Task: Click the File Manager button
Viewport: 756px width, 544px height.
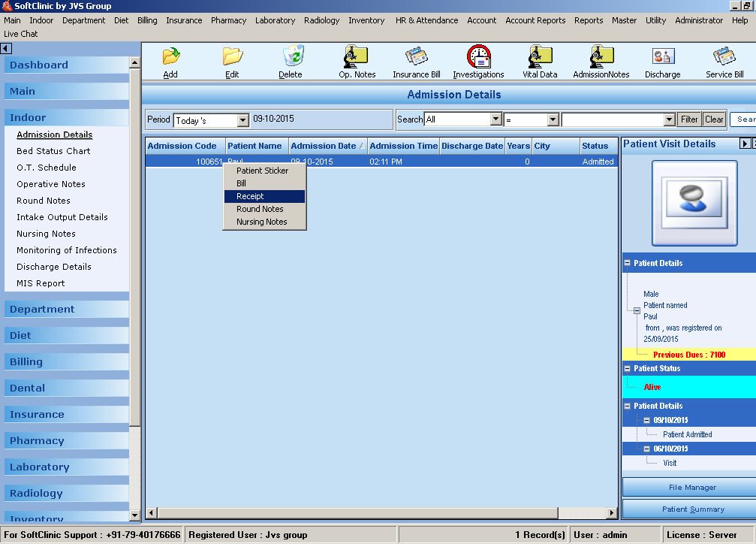Action: (692, 488)
